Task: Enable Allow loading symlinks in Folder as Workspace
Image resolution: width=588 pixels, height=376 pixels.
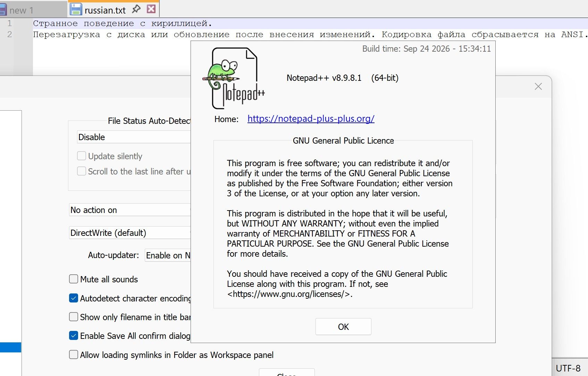Action: [74, 355]
